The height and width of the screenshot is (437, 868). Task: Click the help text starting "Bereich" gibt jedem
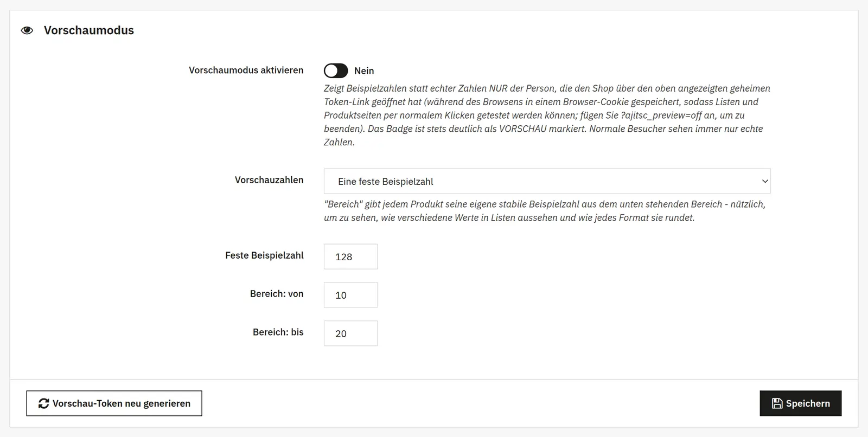[x=545, y=211]
